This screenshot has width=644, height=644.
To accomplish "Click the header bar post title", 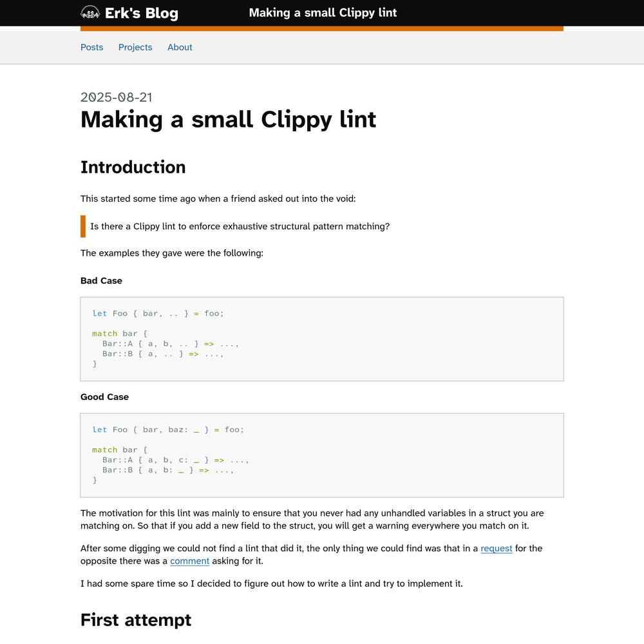I will click(x=323, y=13).
